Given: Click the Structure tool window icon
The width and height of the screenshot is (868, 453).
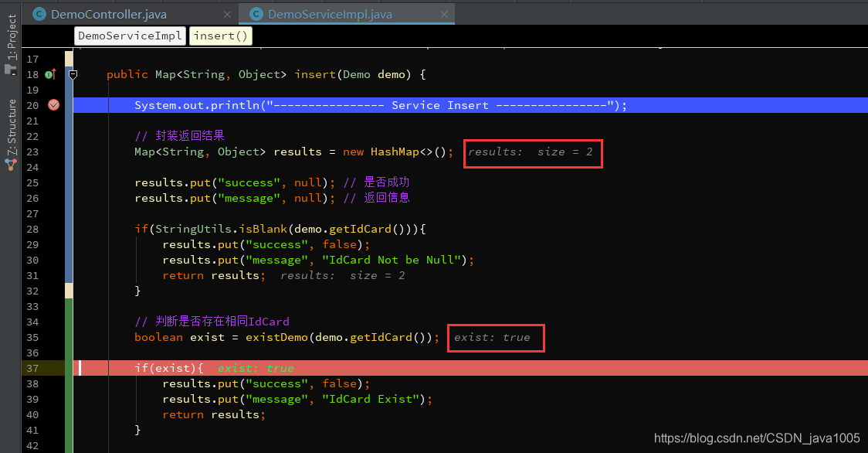Looking at the screenshot, I should pyautogui.click(x=11, y=165).
